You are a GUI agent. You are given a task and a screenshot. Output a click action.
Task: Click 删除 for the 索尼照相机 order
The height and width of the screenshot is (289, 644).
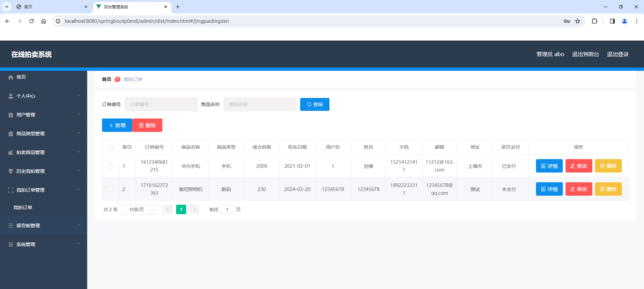pyautogui.click(x=608, y=189)
